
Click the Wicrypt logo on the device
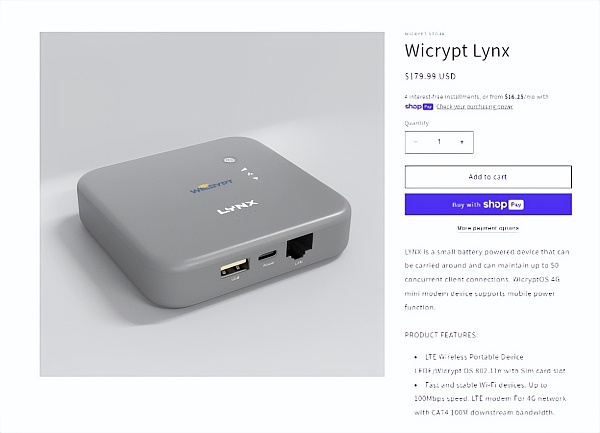(x=211, y=186)
